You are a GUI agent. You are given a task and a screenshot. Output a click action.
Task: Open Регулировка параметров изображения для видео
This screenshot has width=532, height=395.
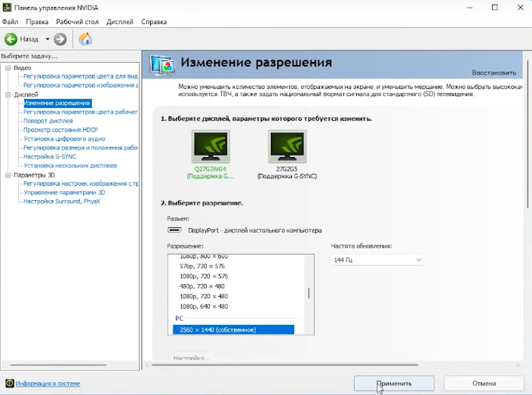point(81,85)
